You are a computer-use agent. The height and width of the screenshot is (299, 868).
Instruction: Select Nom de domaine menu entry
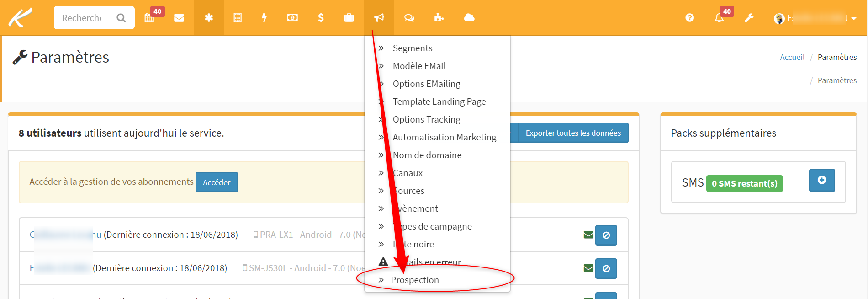427,155
